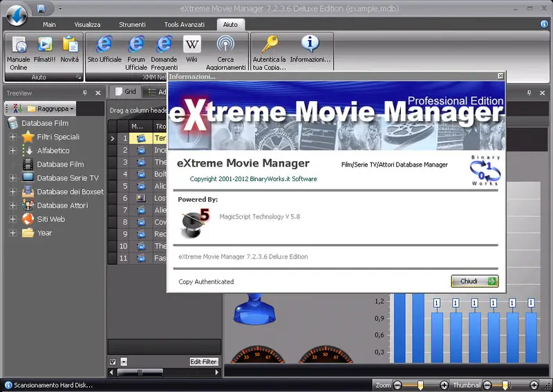Image resolution: width=553 pixels, height=392 pixels.
Task: Decrease Zoom with the minus button
Action: 397,385
